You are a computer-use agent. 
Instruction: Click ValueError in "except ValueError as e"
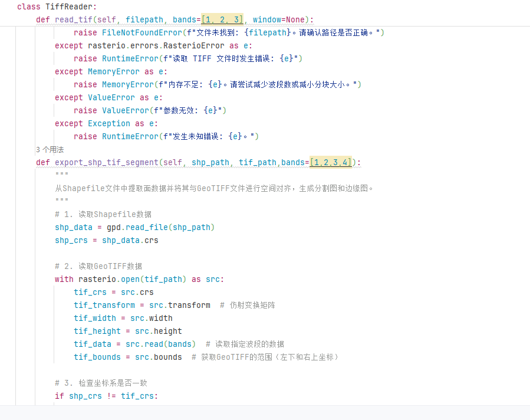111,98
